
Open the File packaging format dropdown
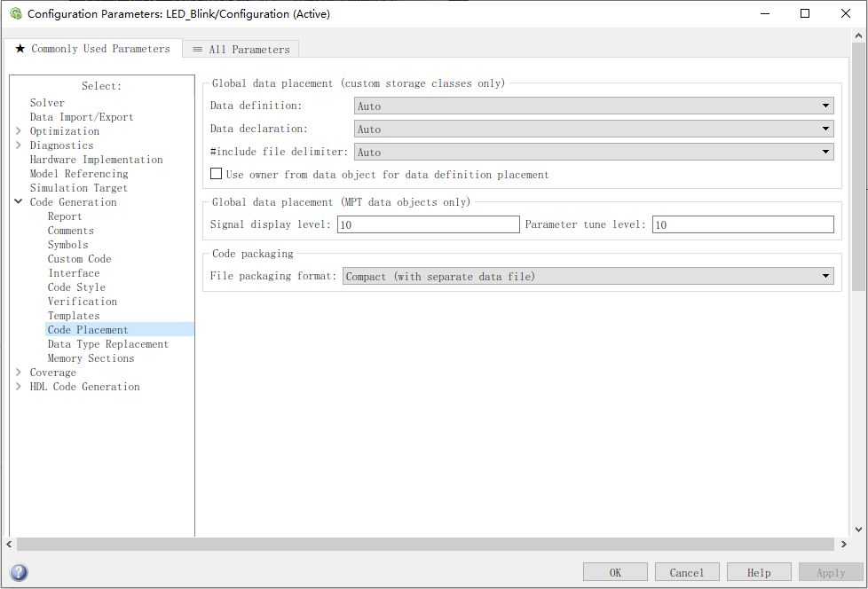(588, 276)
